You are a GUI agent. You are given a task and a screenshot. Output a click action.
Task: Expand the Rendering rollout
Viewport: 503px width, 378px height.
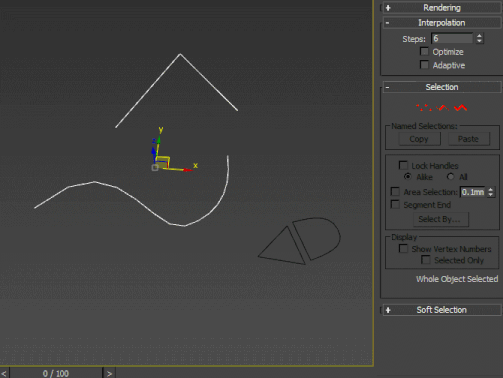pyautogui.click(x=442, y=8)
